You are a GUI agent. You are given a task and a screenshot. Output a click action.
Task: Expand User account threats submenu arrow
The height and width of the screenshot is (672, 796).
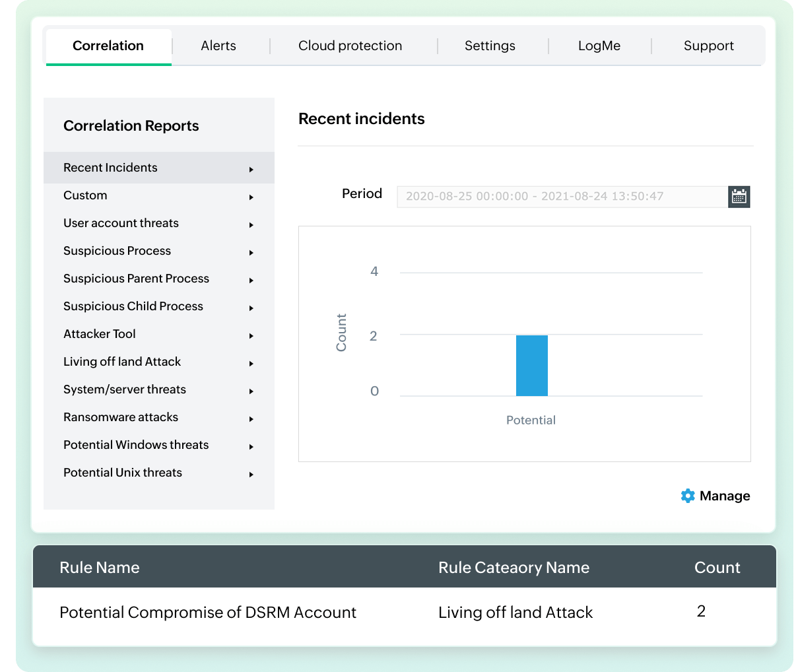tap(251, 225)
